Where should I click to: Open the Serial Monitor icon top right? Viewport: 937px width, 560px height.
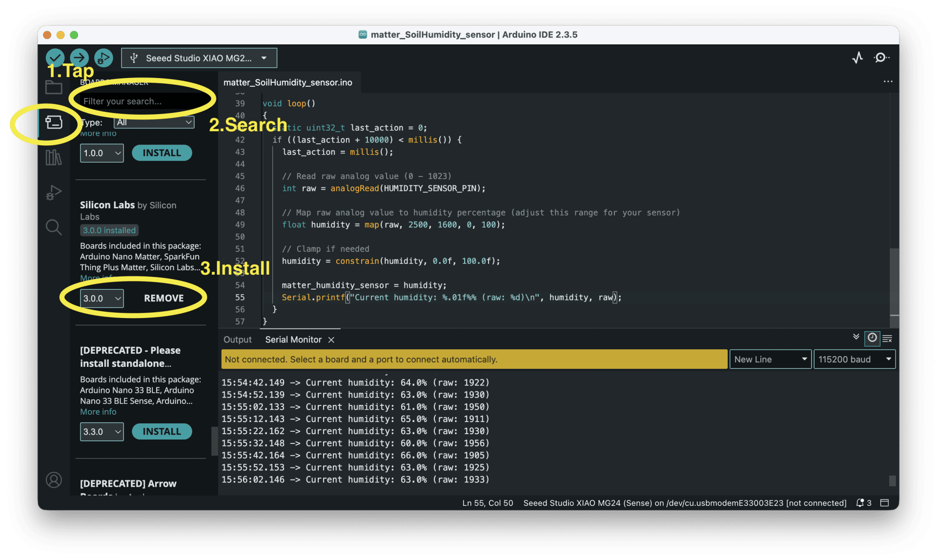tap(881, 58)
